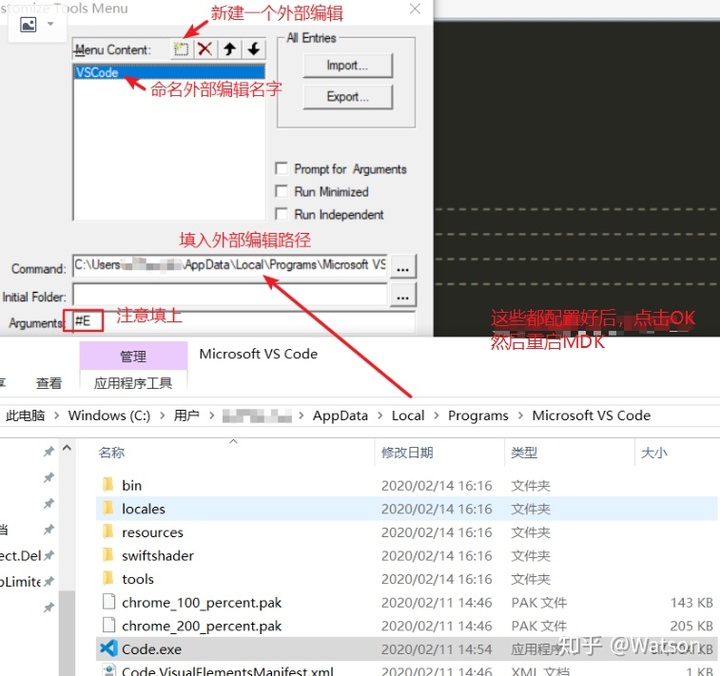Select the 应用程序工具 tab
The image size is (720, 676).
tap(133, 383)
